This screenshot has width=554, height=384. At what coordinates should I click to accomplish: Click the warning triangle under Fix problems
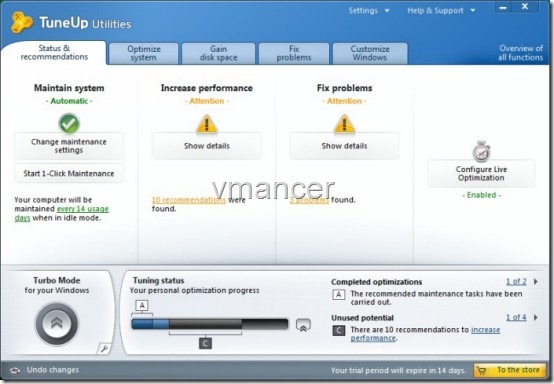click(344, 124)
